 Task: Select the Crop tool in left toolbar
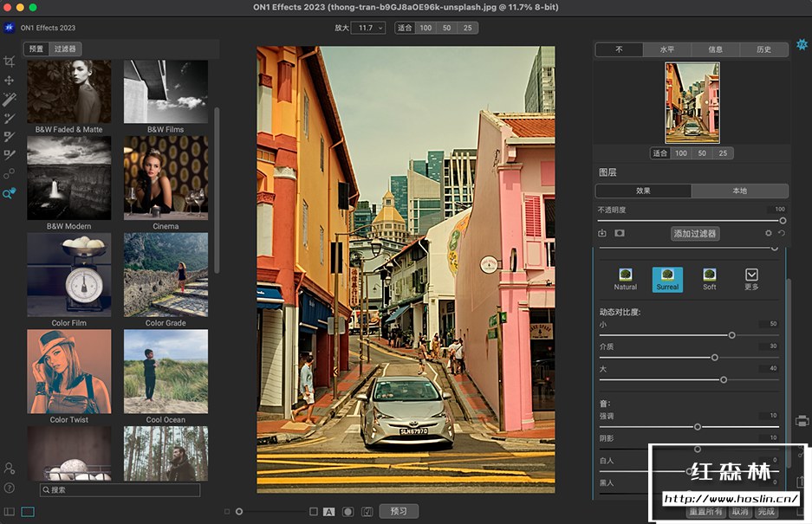coord(10,61)
